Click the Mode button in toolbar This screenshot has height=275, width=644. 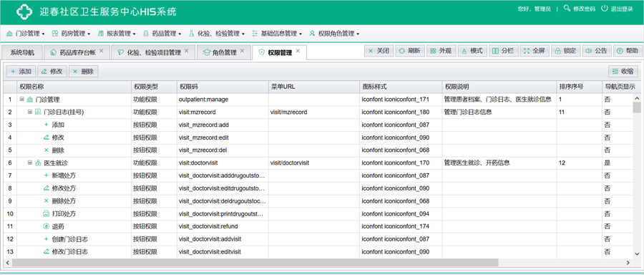472,51
